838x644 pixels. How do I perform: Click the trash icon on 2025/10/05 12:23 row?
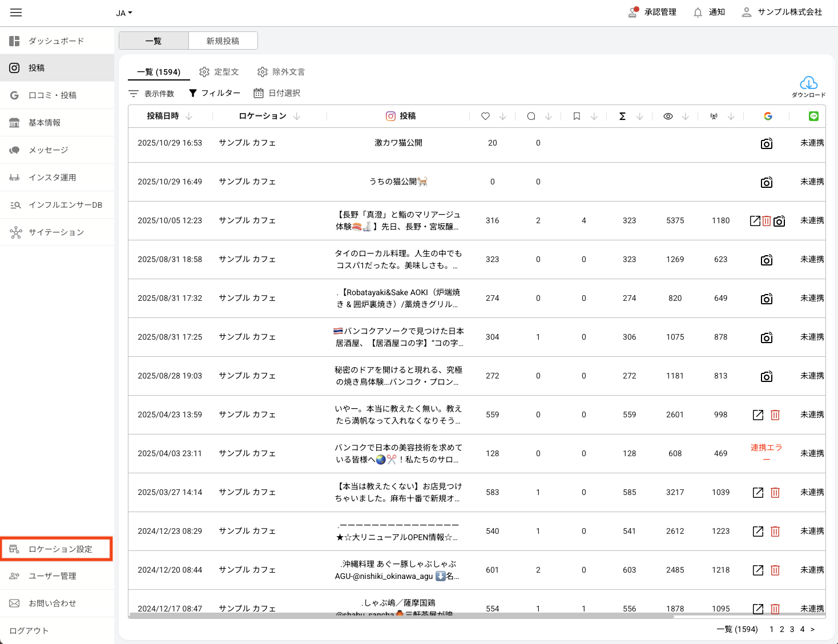tap(767, 221)
